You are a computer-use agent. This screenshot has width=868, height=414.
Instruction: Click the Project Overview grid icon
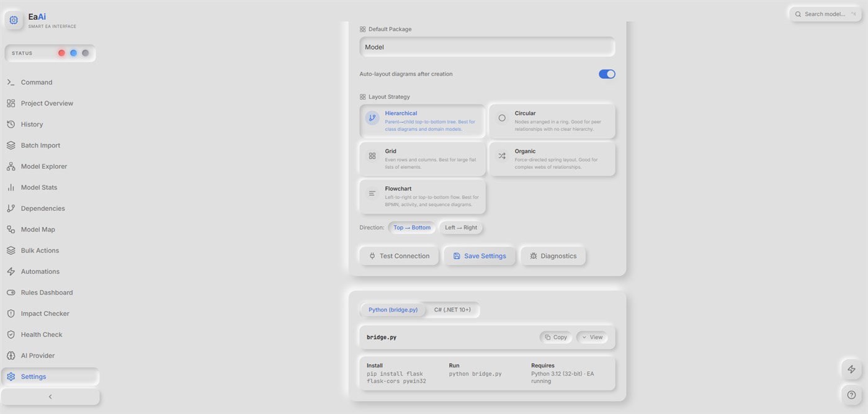point(11,103)
